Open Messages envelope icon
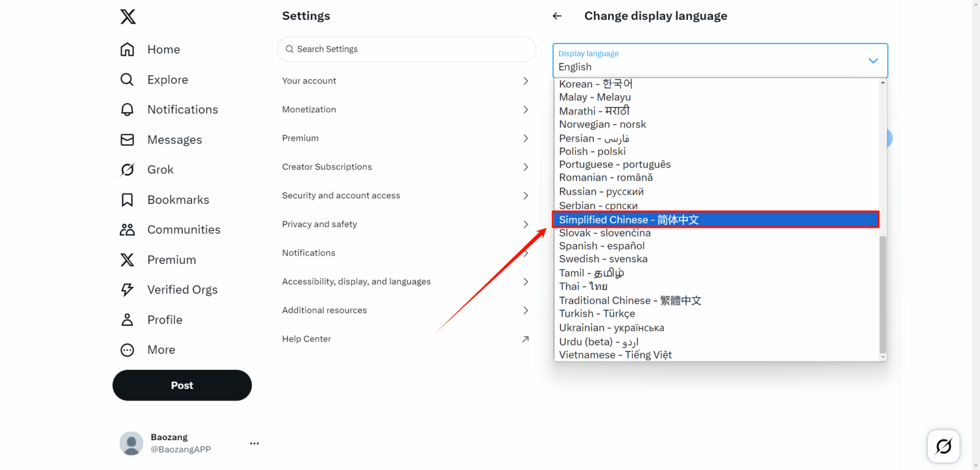This screenshot has width=980, height=470. (128, 140)
